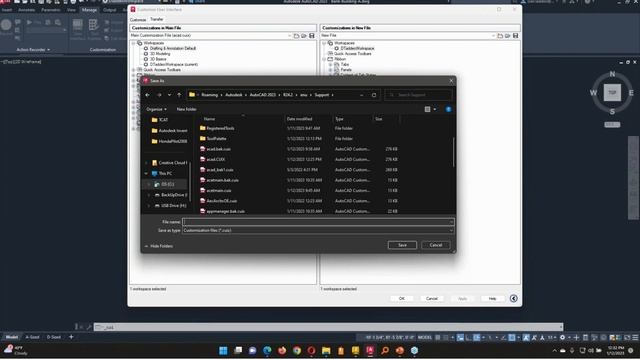Screen dimensions: 640x360
Task: Open Microsoft Edge from taskbar
Action: [267, 351]
